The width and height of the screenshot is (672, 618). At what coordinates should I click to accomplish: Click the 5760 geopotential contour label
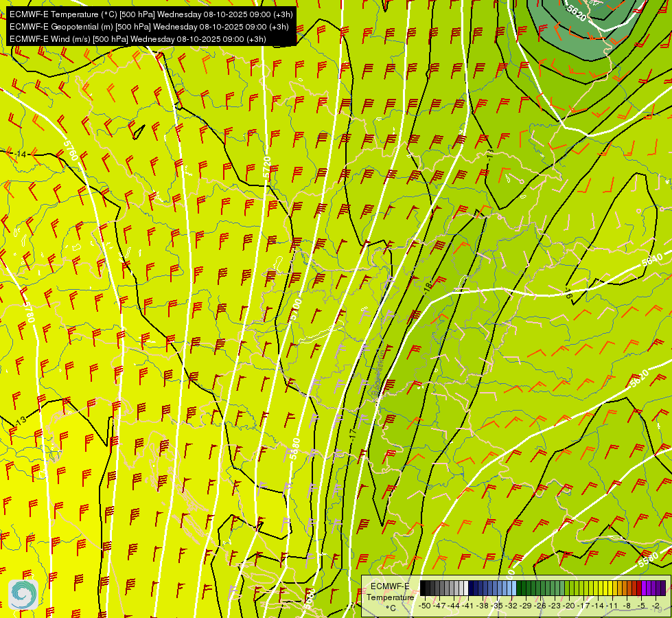coord(71,150)
